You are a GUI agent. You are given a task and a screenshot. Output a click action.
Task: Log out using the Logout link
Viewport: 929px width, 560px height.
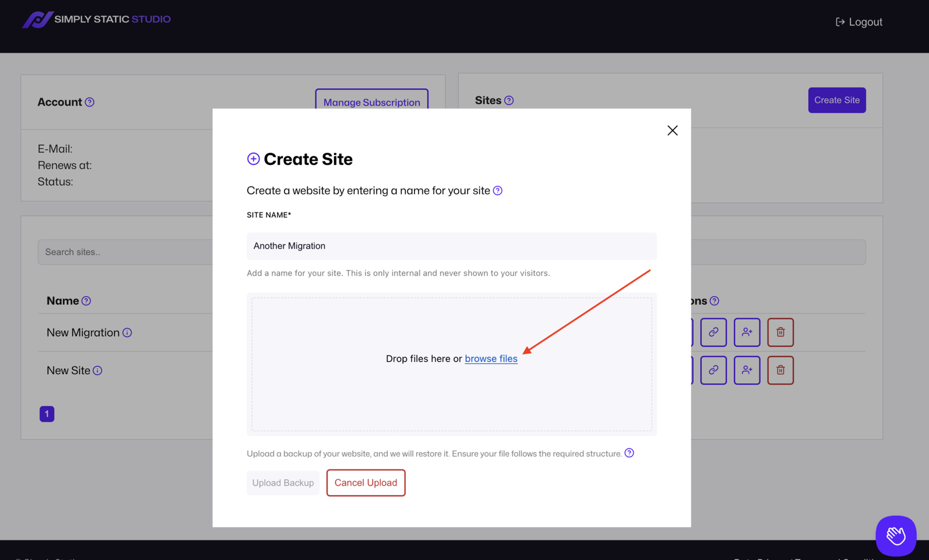[859, 22]
